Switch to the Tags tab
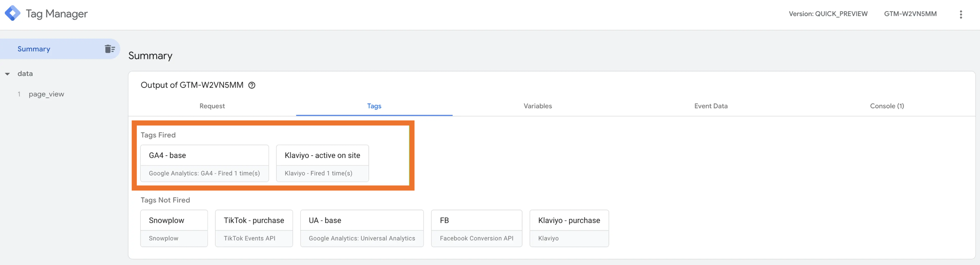The width and height of the screenshot is (980, 265). [x=374, y=106]
